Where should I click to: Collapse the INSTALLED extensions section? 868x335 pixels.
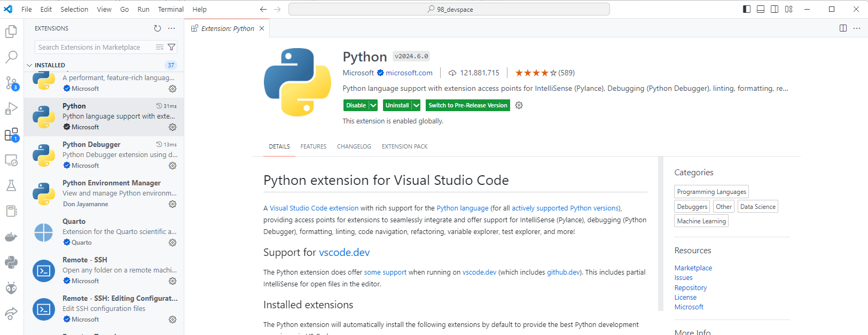pos(29,65)
